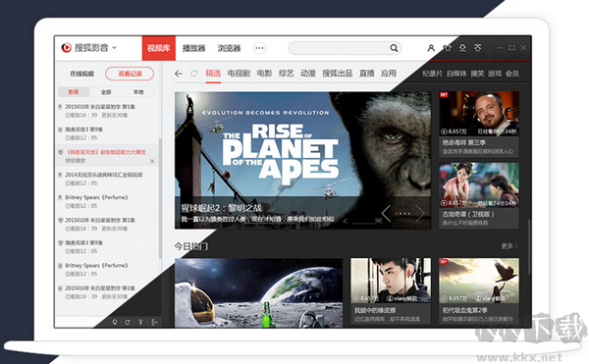Click the list sort icon at sidebar bottom
Viewport: 589px width, 364px height.
(x=154, y=322)
